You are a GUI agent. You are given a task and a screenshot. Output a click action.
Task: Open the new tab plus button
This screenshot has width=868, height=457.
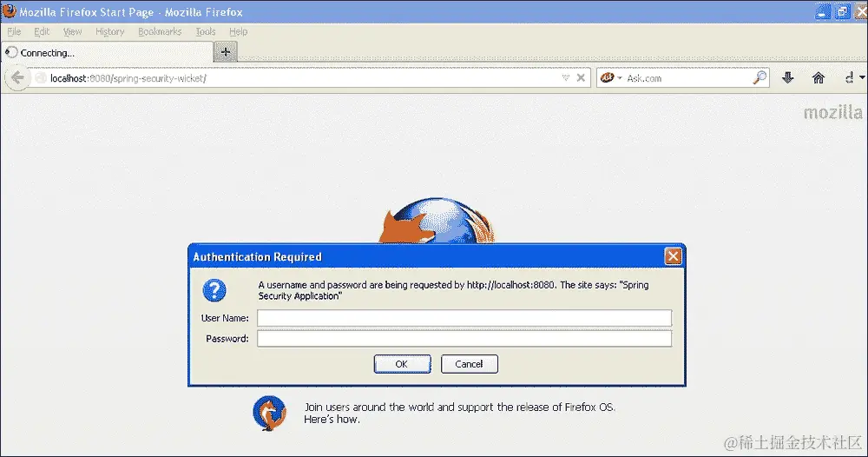tap(226, 52)
